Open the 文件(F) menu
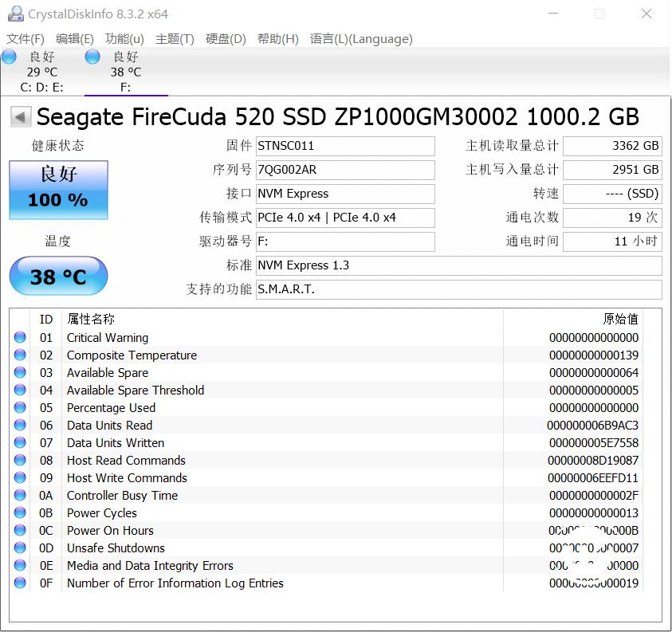Screen dimensions: 672x632 25,39
